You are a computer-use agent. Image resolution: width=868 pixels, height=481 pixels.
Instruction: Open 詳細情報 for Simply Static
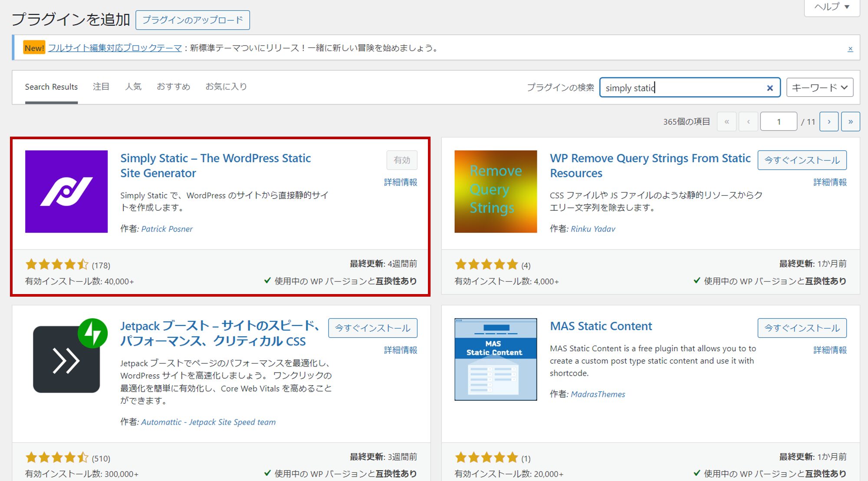click(401, 182)
